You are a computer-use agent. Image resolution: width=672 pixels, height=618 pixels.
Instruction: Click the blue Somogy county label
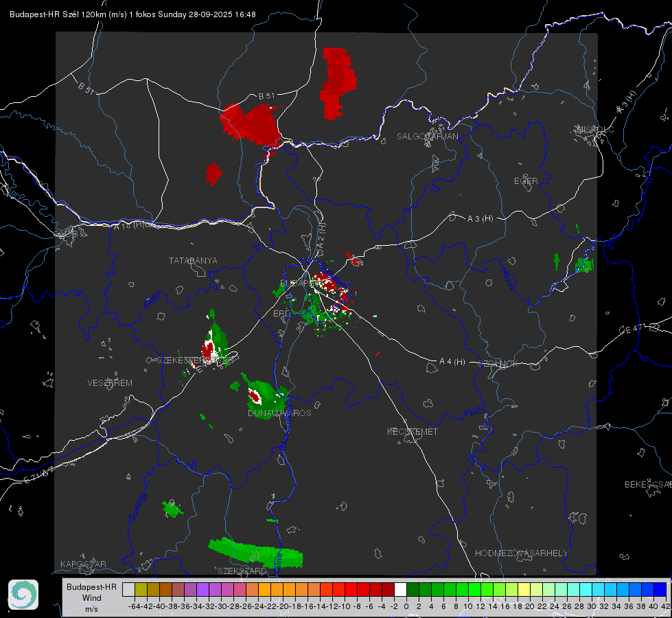(x=137, y=507)
